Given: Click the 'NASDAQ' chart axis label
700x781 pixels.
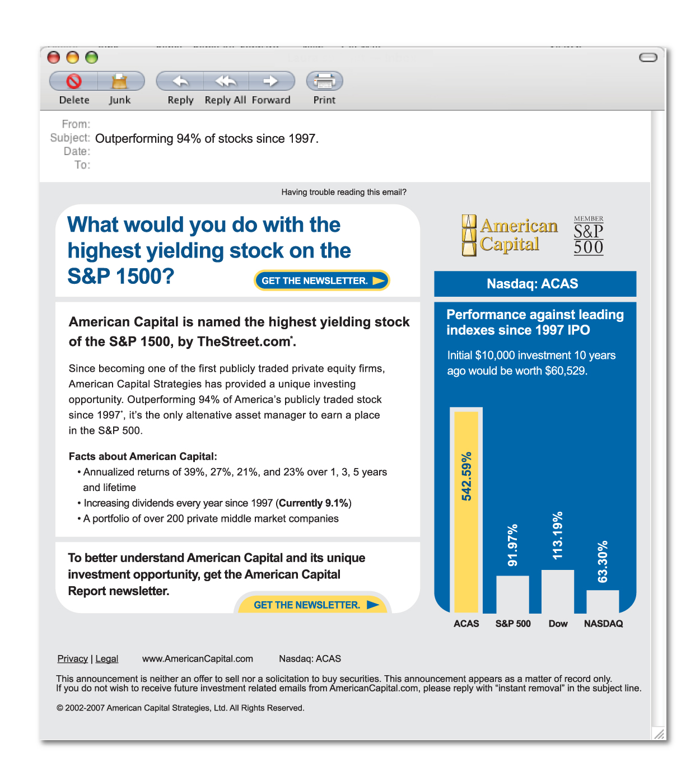Looking at the screenshot, I should tap(603, 623).
